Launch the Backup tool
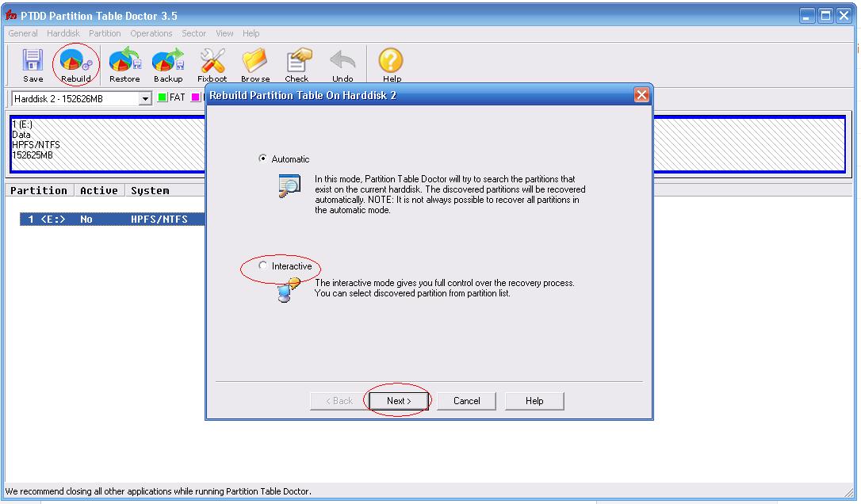The height and width of the screenshot is (504, 861). (168, 65)
